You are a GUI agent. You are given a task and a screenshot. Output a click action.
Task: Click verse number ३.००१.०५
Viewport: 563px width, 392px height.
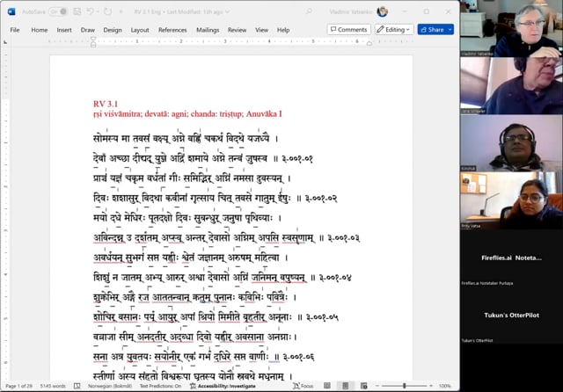pos(322,317)
